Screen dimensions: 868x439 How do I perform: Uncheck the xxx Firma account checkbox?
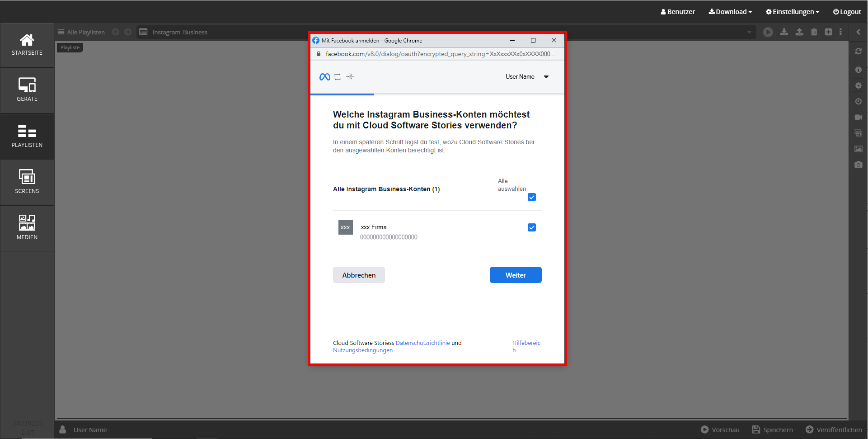tap(532, 227)
